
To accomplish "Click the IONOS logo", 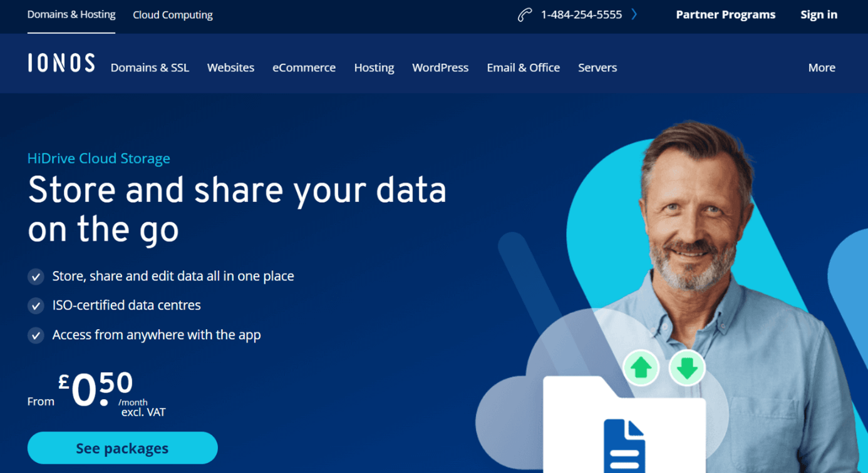I will pyautogui.click(x=61, y=62).
